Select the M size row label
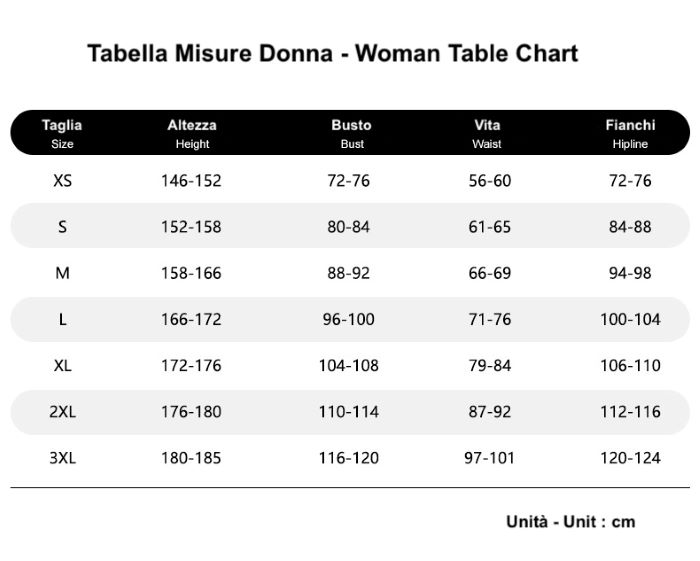The height and width of the screenshot is (561, 700). click(62, 273)
